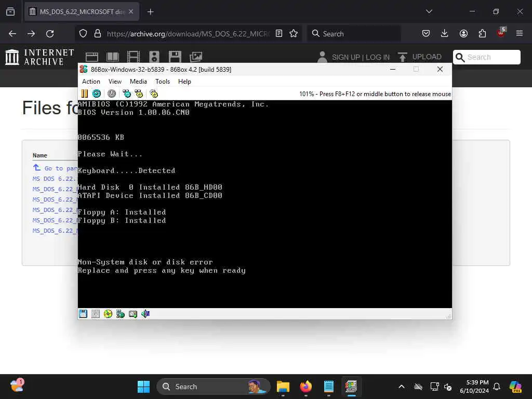Send Ctrl+Alt+Del in the 86Box toolbar
Screen dimensions: 532x399
(x=127, y=94)
